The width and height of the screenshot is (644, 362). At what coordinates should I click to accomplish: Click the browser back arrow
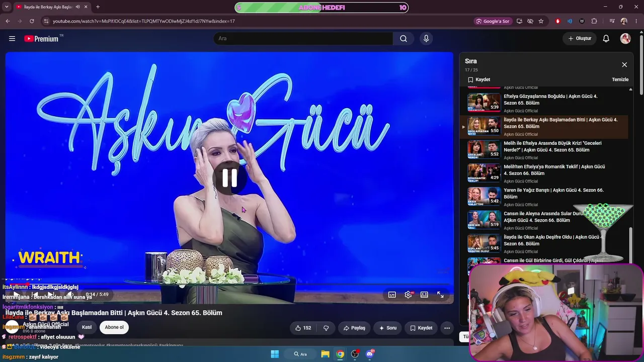(8, 21)
